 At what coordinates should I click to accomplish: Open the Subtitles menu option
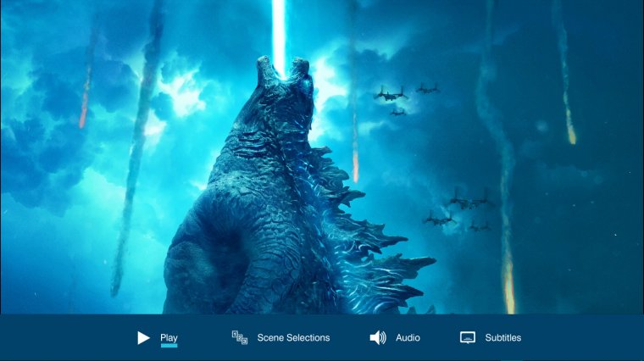pos(503,337)
